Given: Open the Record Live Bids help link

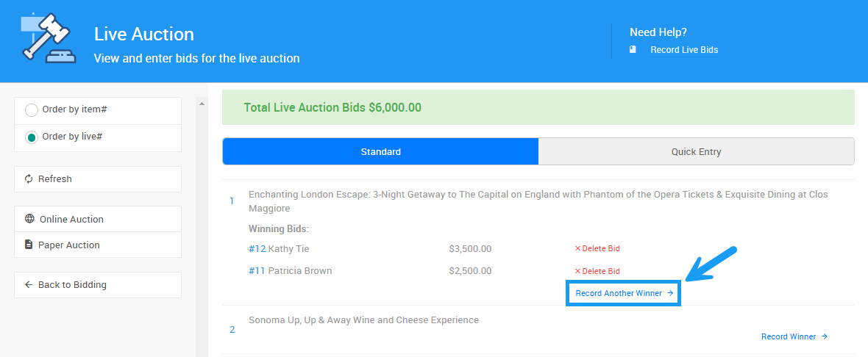Looking at the screenshot, I should (x=684, y=50).
